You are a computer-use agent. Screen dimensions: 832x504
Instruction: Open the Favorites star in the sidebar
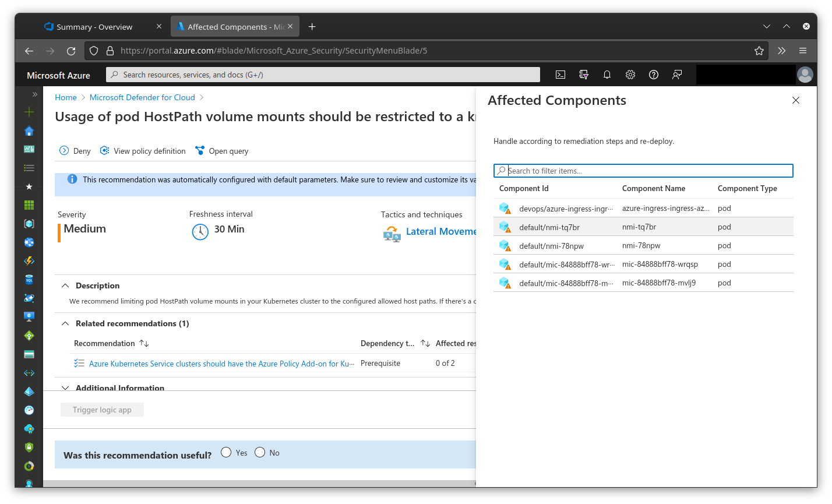[29, 186]
